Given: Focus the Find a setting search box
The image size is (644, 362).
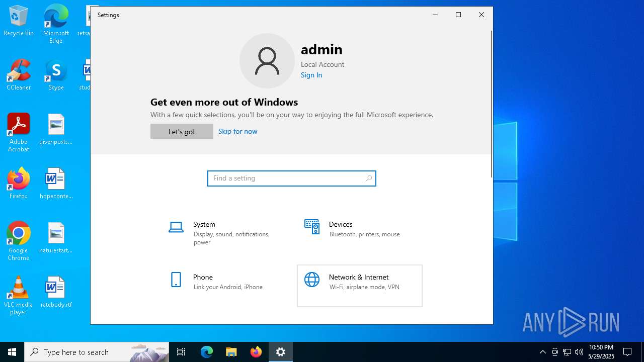Looking at the screenshot, I should (292, 178).
